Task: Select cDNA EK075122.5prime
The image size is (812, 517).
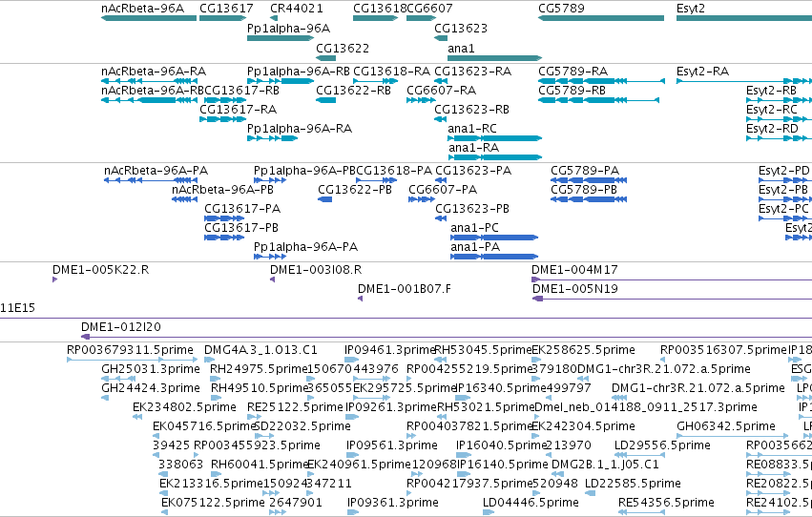Action: pyautogui.click(x=164, y=512)
